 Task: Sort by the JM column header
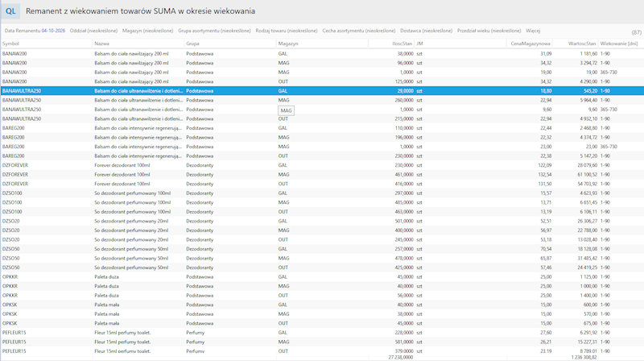pos(460,44)
